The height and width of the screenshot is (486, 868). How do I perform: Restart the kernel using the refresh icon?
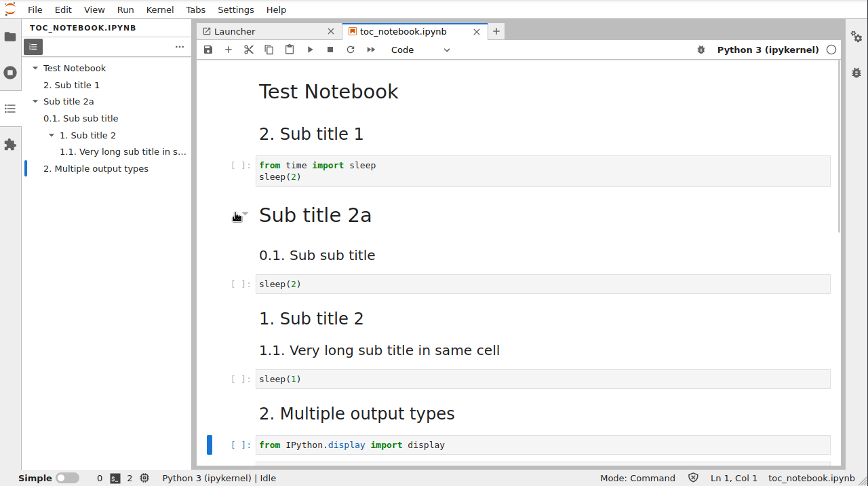(x=351, y=50)
